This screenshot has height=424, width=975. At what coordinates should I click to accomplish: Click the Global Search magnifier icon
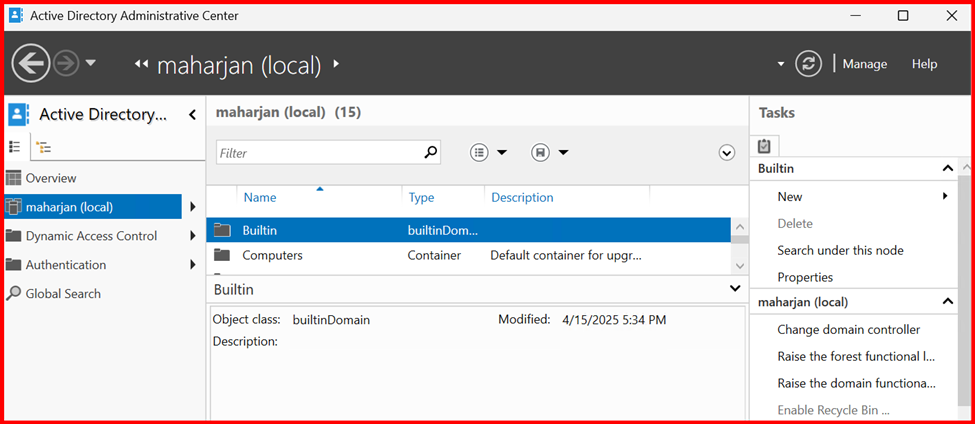(14, 294)
